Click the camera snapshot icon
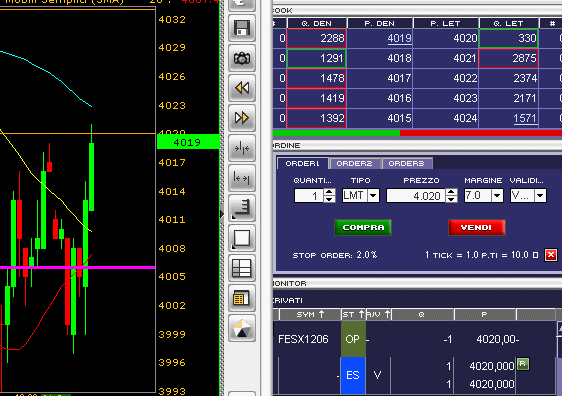Image resolution: width=562 pixels, height=396 pixels. [x=242, y=58]
